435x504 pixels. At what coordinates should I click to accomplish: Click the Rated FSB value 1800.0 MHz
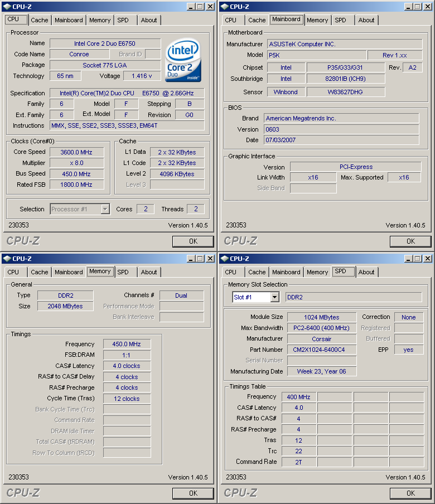(x=76, y=185)
